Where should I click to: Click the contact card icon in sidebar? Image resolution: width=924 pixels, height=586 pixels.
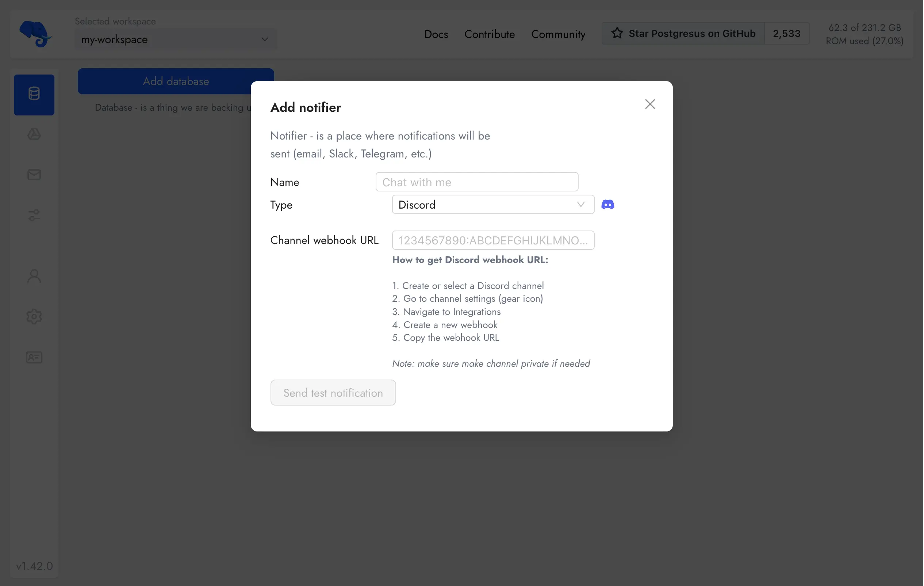pos(34,357)
